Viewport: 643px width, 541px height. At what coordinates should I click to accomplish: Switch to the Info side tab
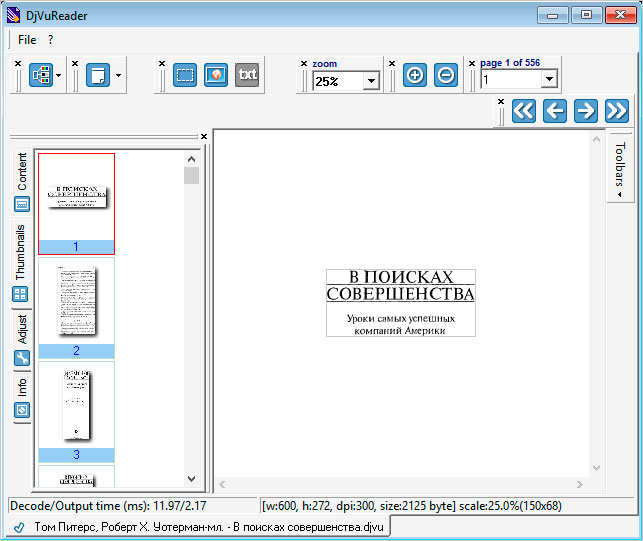[x=22, y=397]
